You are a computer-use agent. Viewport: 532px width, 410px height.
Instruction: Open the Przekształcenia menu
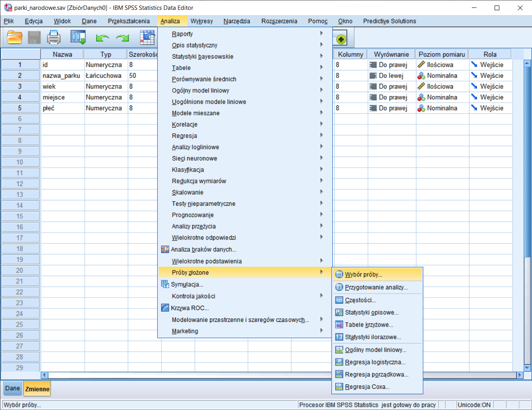[x=129, y=21]
